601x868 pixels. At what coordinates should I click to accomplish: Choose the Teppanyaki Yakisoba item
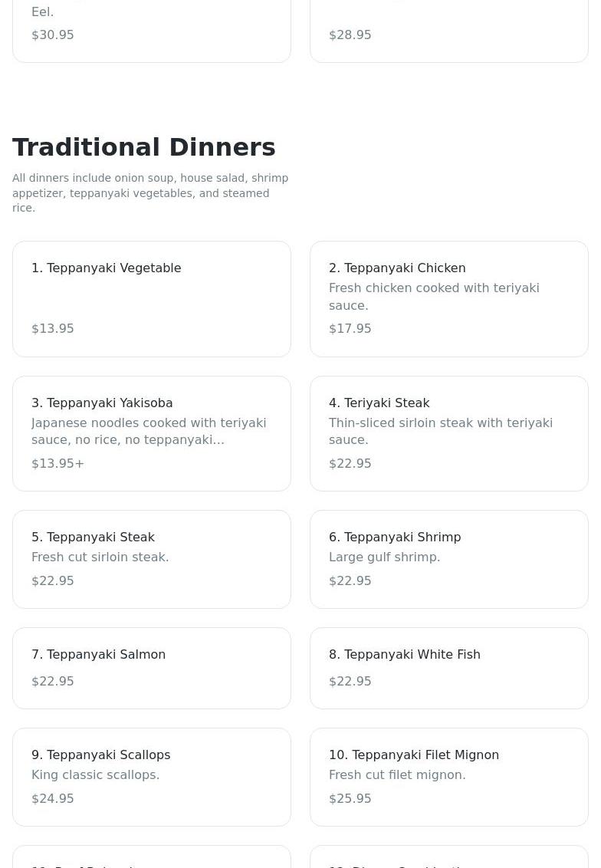tap(151, 432)
